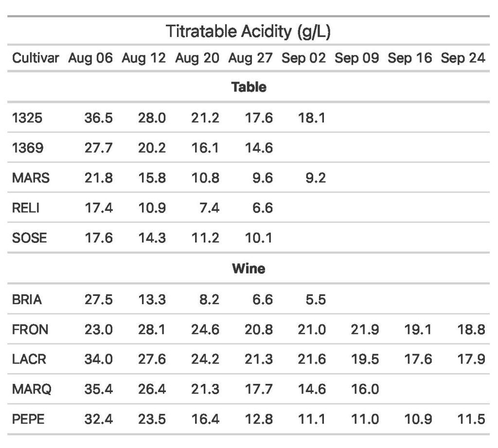498x448 pixels.
Task: Click the Sep 09 column header
Action: [356, 59]
